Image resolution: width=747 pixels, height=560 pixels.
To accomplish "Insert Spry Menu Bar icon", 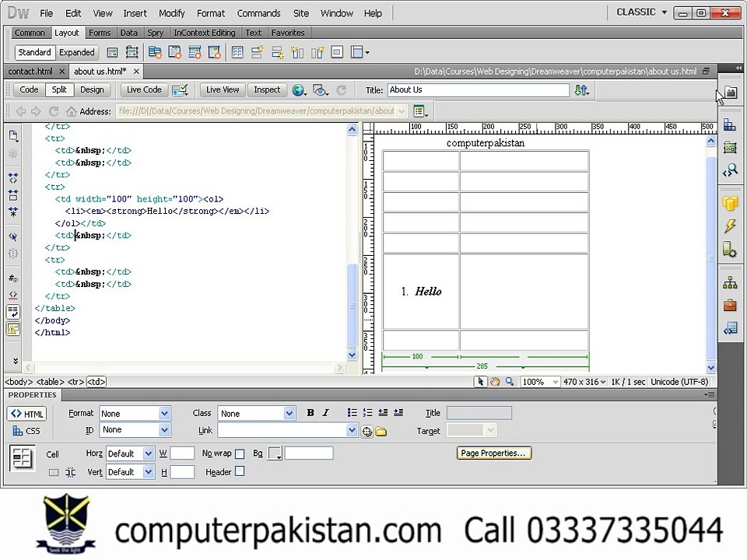I will tap(154, 52).
